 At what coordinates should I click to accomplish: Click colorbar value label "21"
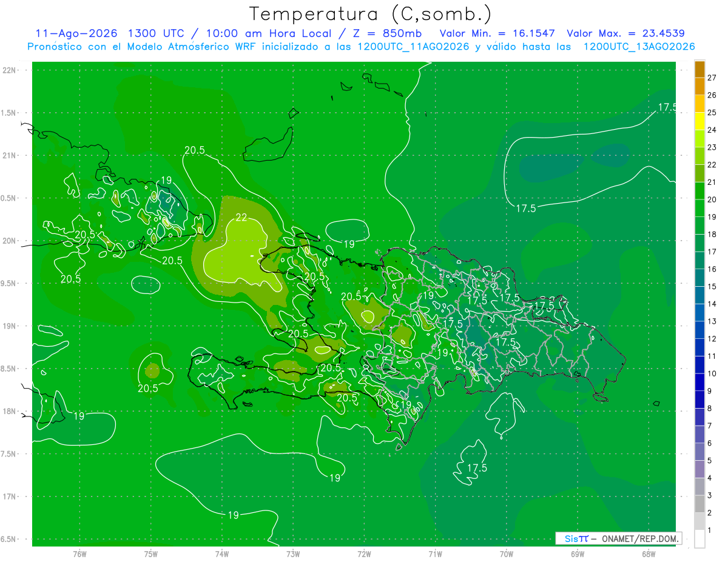coord(712,182)
